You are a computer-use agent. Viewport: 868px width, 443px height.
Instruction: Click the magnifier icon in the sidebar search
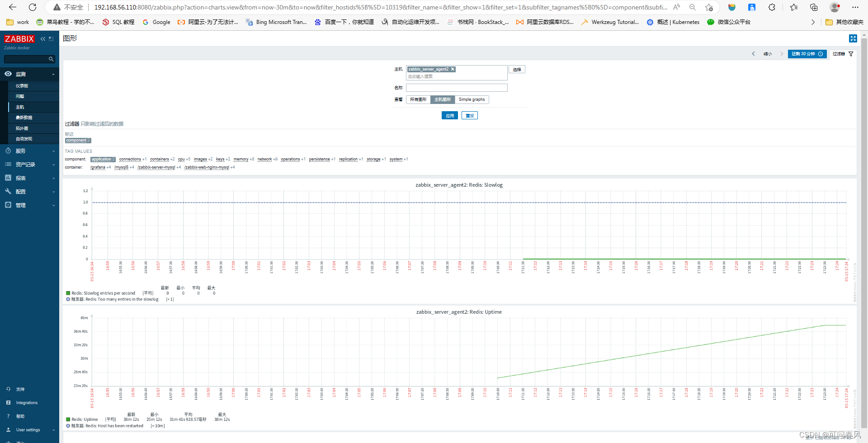[51, 59]
